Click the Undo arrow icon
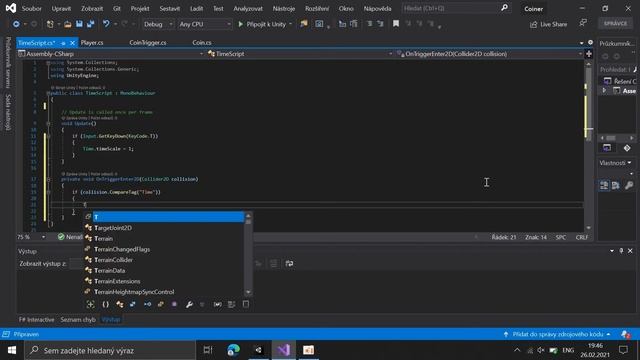640x360 pixels. [x=106, y=24]
